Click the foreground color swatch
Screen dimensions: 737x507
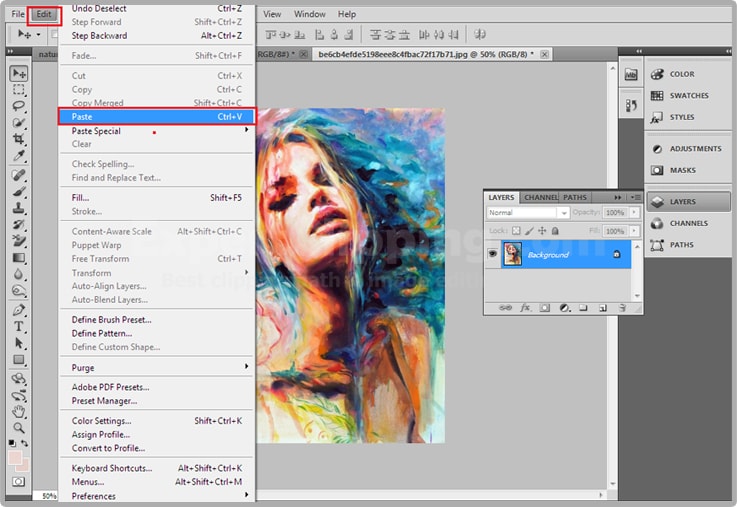pos(15,458)
